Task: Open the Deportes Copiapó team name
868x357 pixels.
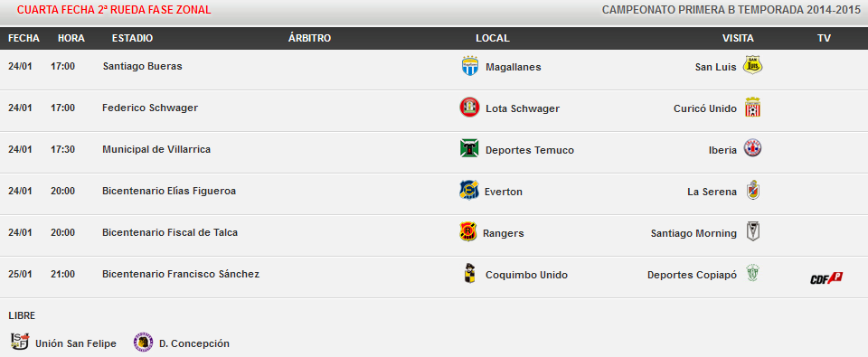Action: [x=692, y=275]
